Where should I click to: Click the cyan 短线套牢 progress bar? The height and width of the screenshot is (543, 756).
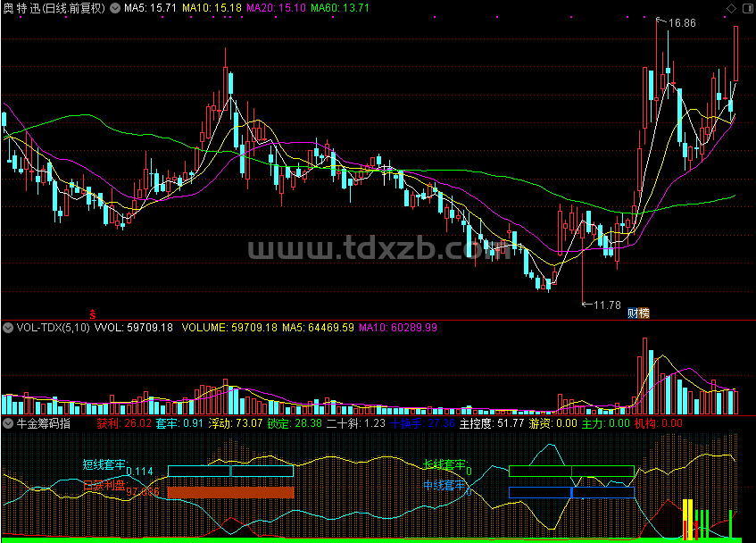pyautogui.click(x=230, y=472)
